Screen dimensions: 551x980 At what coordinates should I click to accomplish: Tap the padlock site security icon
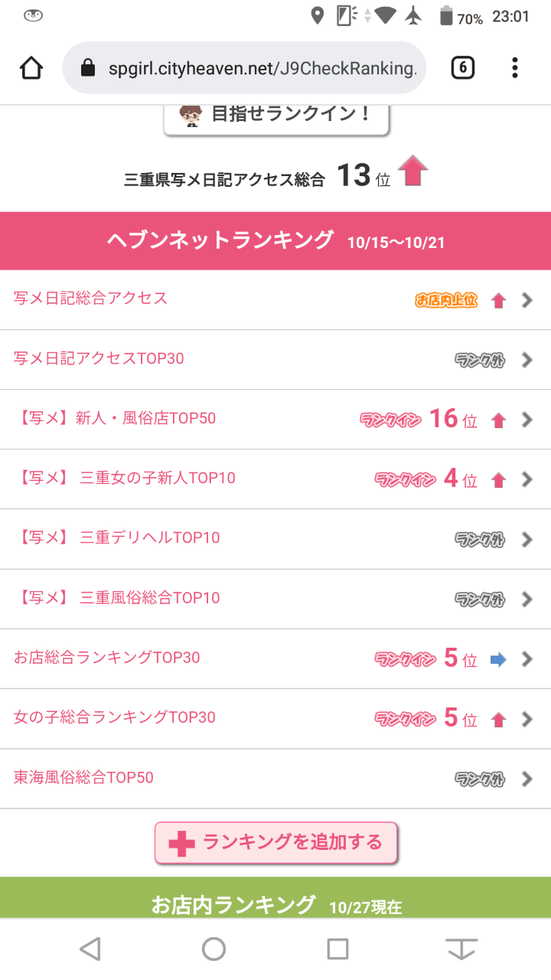pos(87,68)
